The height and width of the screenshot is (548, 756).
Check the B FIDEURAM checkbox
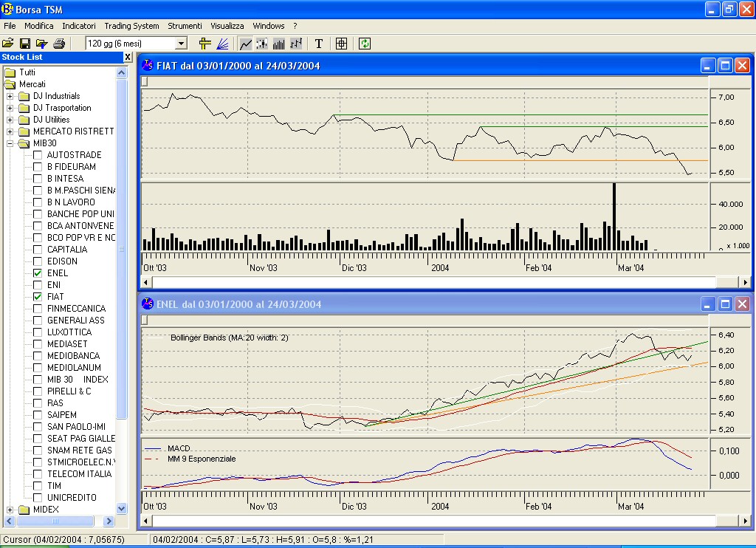tap(38, 167)
